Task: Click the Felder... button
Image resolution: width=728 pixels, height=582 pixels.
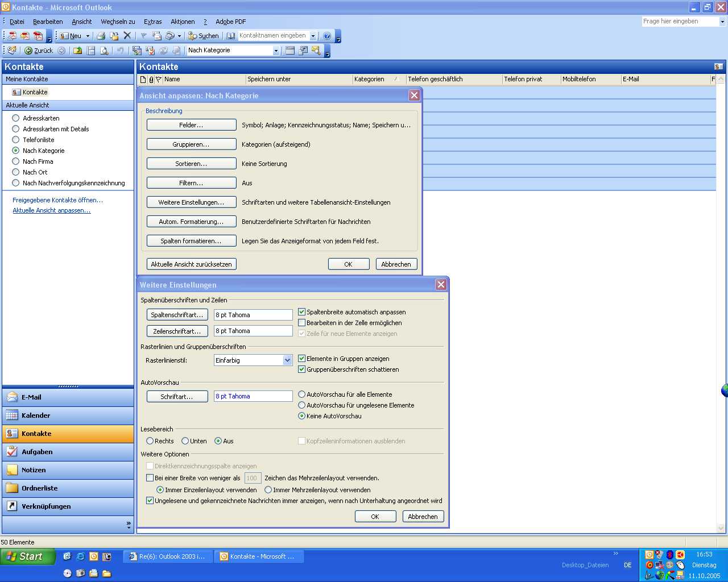Action: point(191,125)
